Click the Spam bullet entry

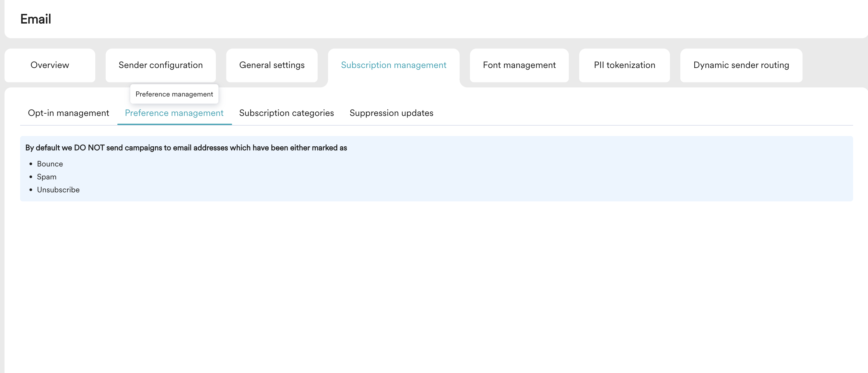click(x=47, y=177)
